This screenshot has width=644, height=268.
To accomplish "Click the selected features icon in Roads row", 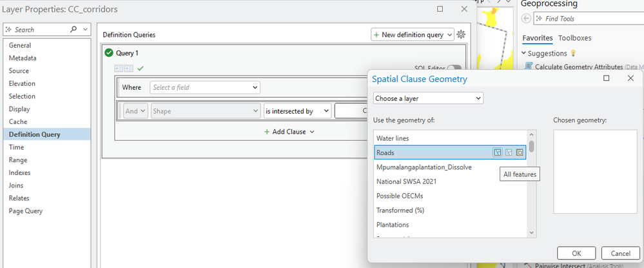I will click(509, 152).
